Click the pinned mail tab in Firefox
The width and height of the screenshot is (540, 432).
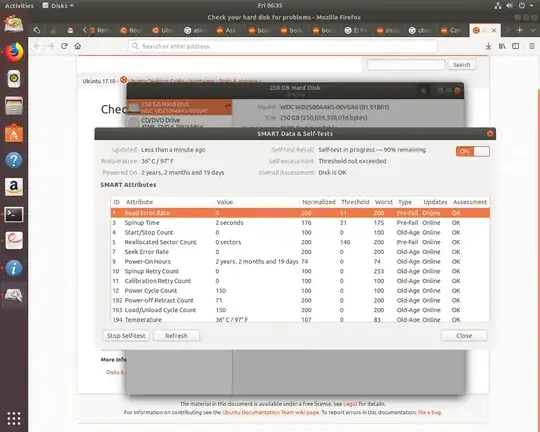point(70,30)
